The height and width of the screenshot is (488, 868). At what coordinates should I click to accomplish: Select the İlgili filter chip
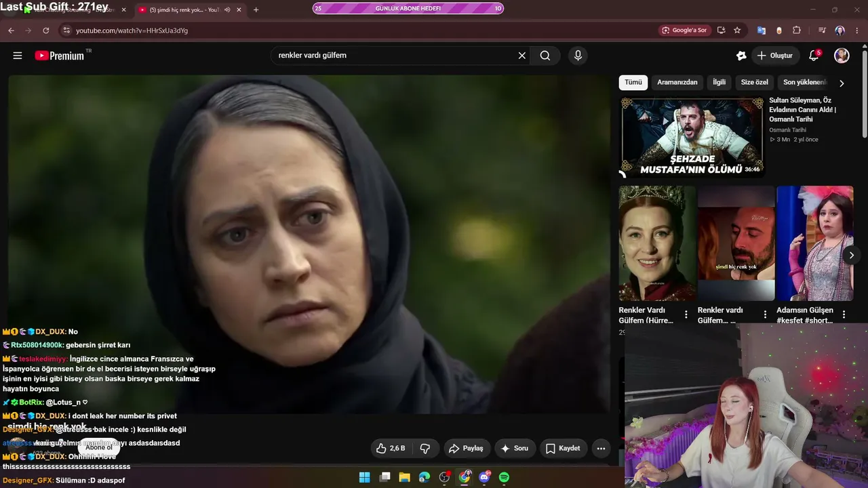coord(719,83)
